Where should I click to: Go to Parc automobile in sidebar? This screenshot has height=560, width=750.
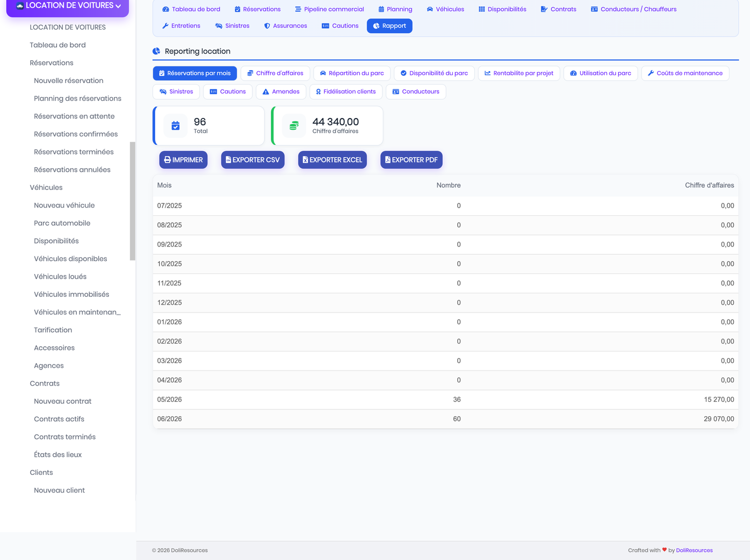point(62,223)
